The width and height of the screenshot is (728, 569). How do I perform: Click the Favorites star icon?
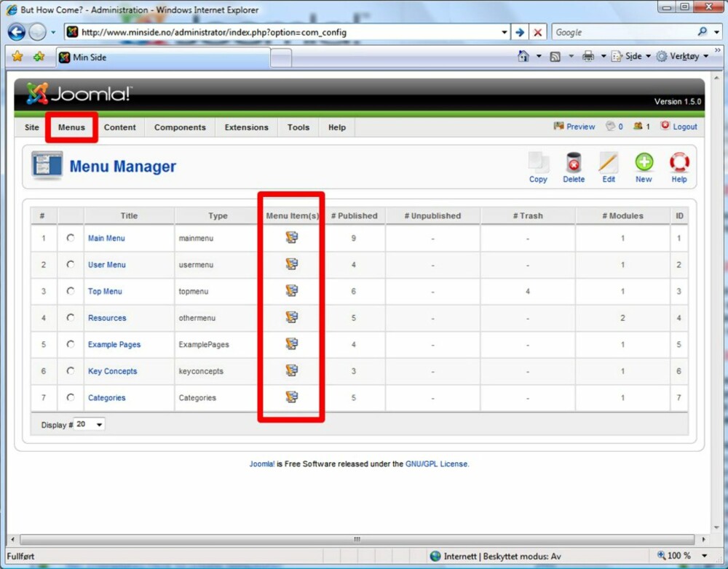click(17, 57)
